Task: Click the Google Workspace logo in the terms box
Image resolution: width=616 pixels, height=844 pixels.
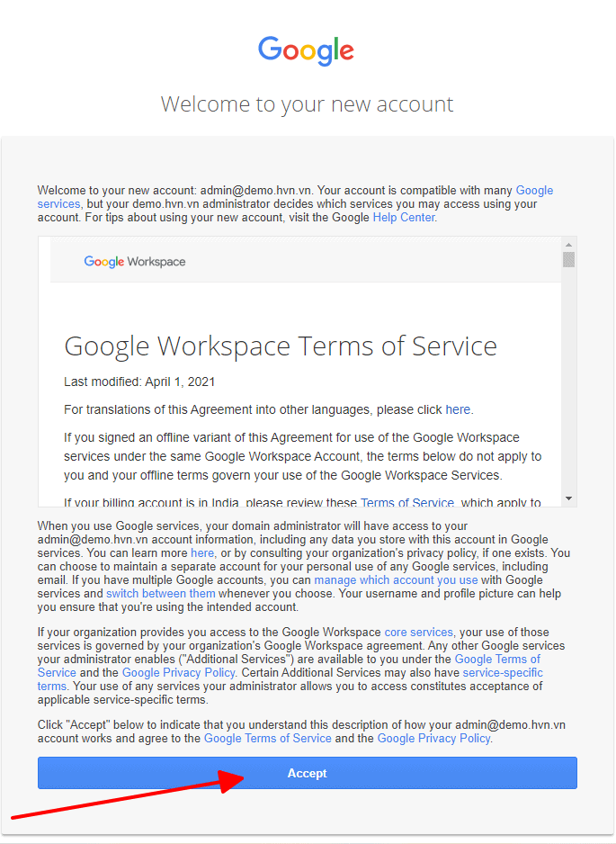Action: [x=135, y=262]
